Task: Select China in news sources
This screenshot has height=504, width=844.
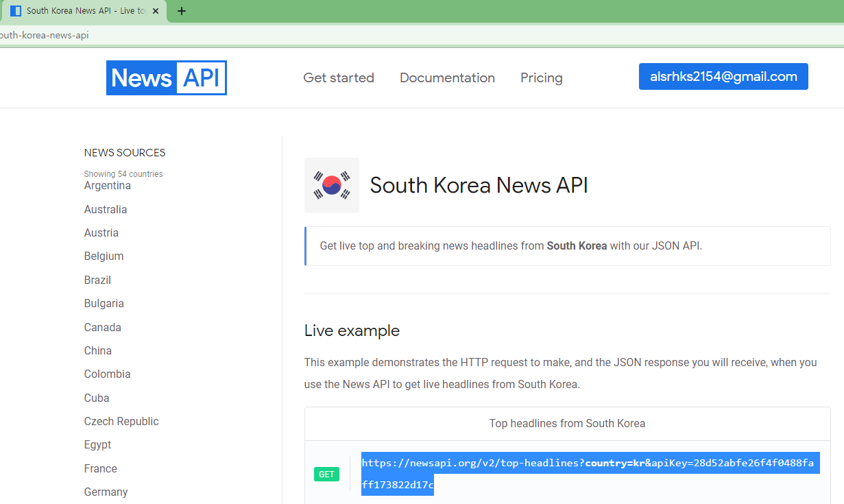Action: [98, 350]
